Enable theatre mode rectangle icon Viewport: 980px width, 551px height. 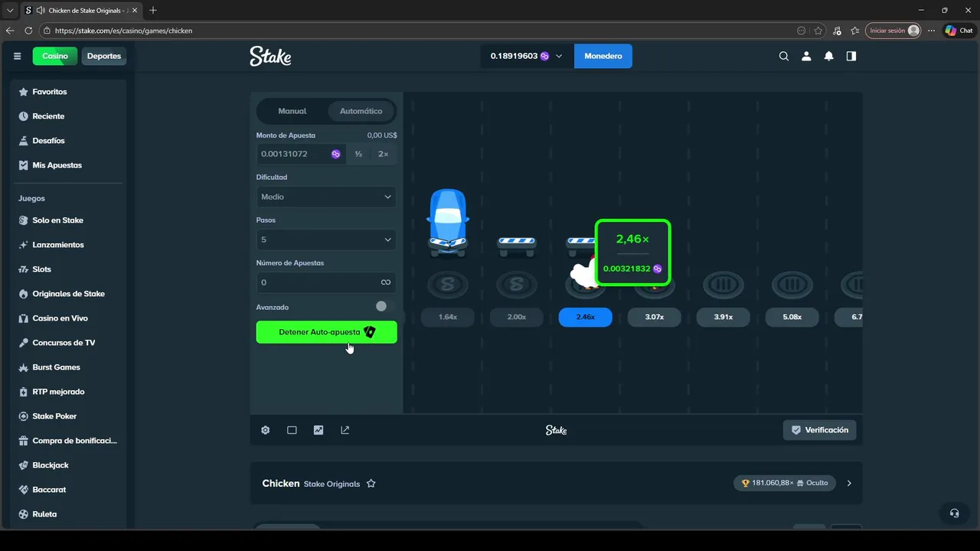click(x=292, y=430)
